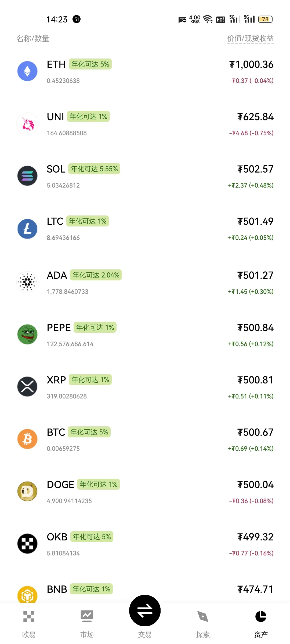Tap the OKB checkered icon
Screen dimensions: 290x644
pyautogui.click(x=27, y=544)
